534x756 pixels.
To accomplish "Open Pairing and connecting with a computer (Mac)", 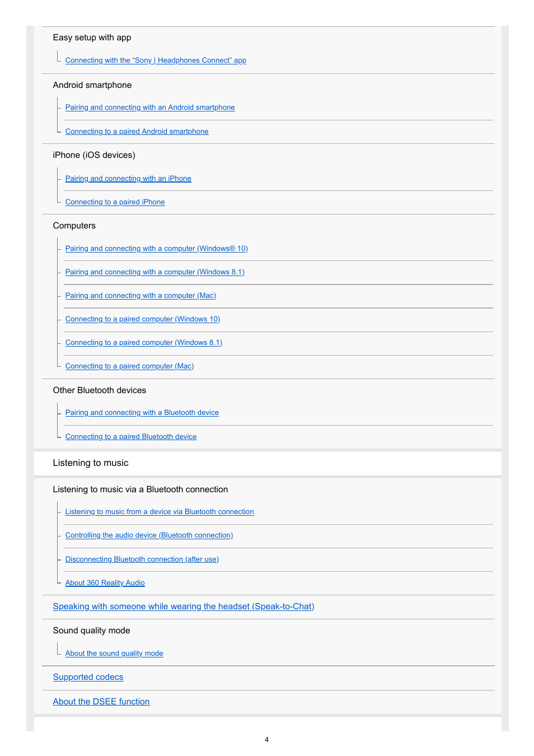I will 140,296.
